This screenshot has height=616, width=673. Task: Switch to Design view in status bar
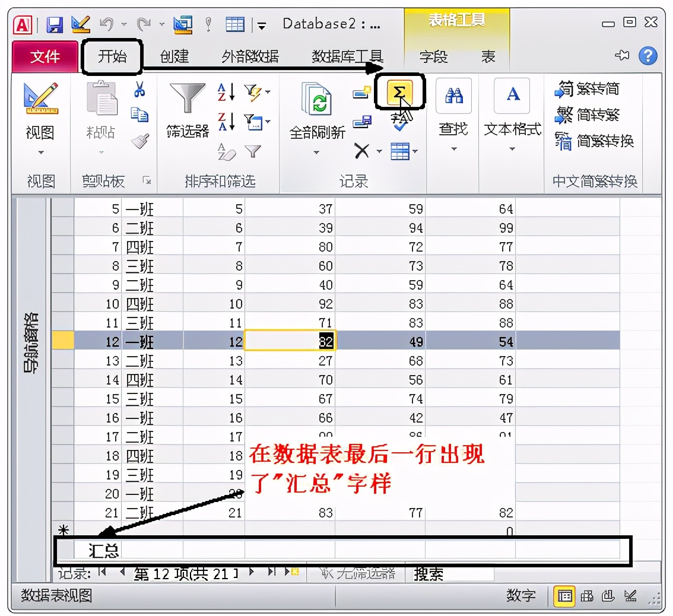click(x=630, y=596)
